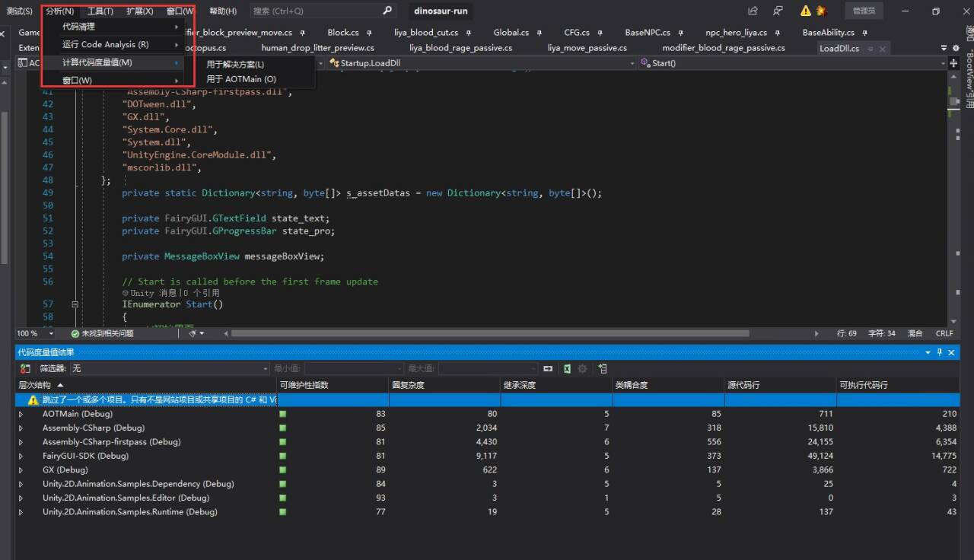
Task: Click the 管理员 button
Action: click(x=864, y=11)
